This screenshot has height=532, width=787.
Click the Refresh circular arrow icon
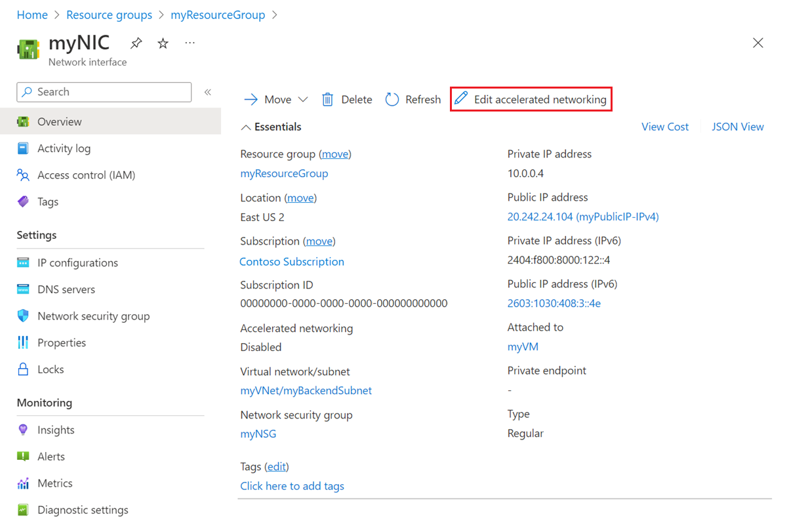pyautogui.click(x=392, y=100)
